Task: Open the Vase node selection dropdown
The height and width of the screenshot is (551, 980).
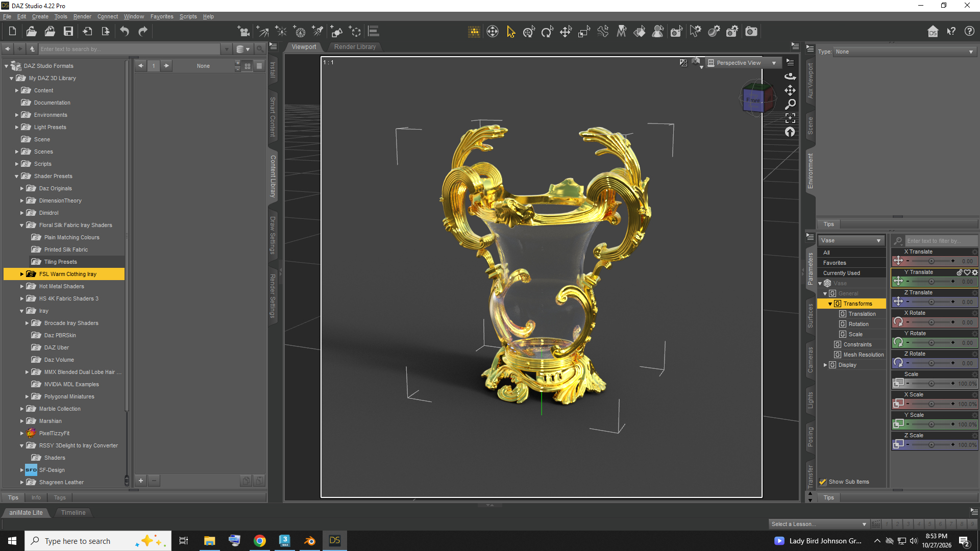Action: [851, 240]
